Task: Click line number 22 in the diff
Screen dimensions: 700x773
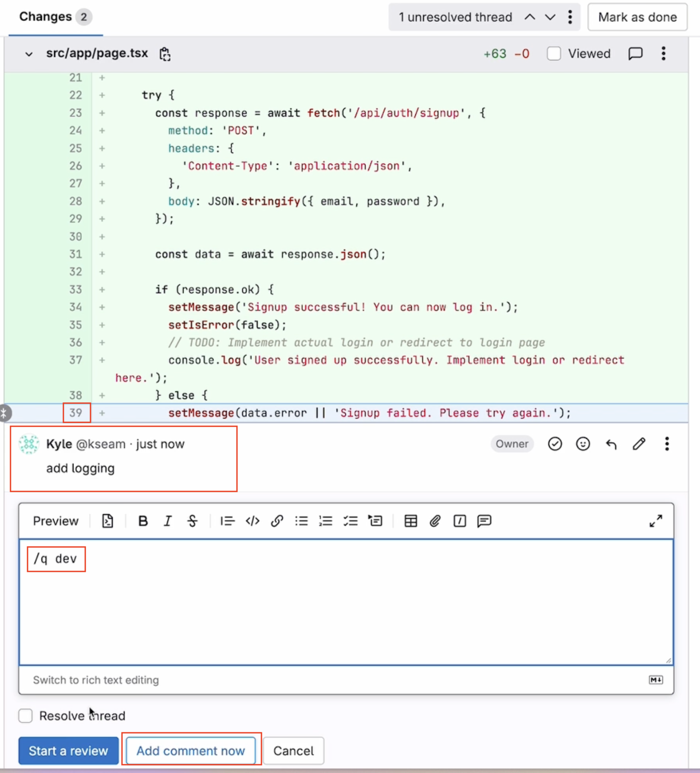Action: click(76, 95)
